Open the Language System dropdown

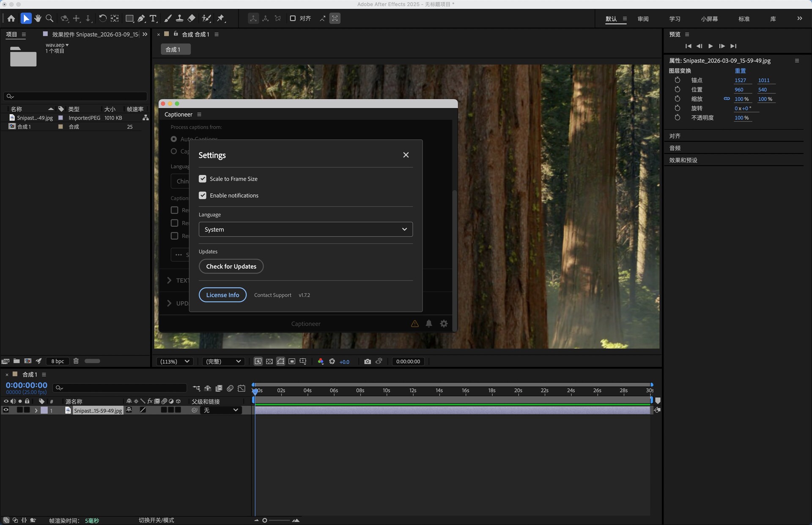pyautogui.click(x=305, y=229)
